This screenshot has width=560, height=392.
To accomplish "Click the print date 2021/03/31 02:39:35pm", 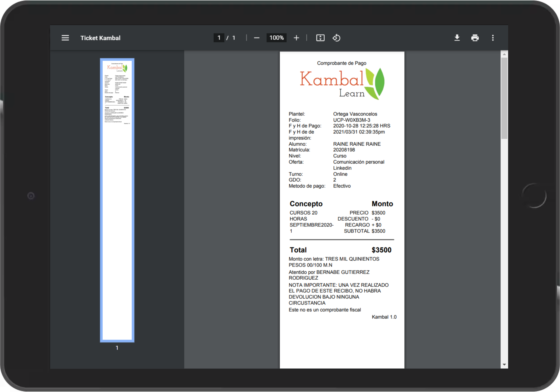I will click(x=359, y=132).
